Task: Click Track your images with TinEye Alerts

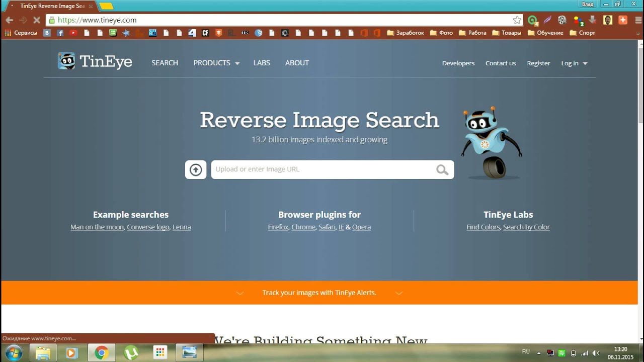Action: pos(319,293)
